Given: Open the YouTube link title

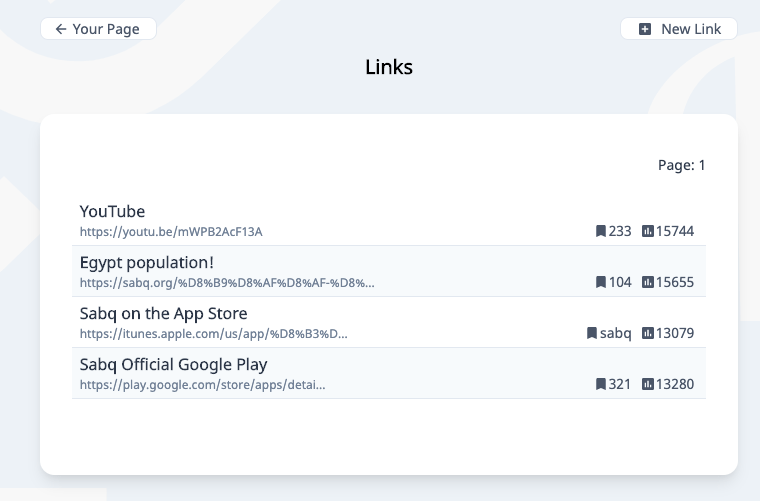Looking at the screenshot, I should coord(112,211).
